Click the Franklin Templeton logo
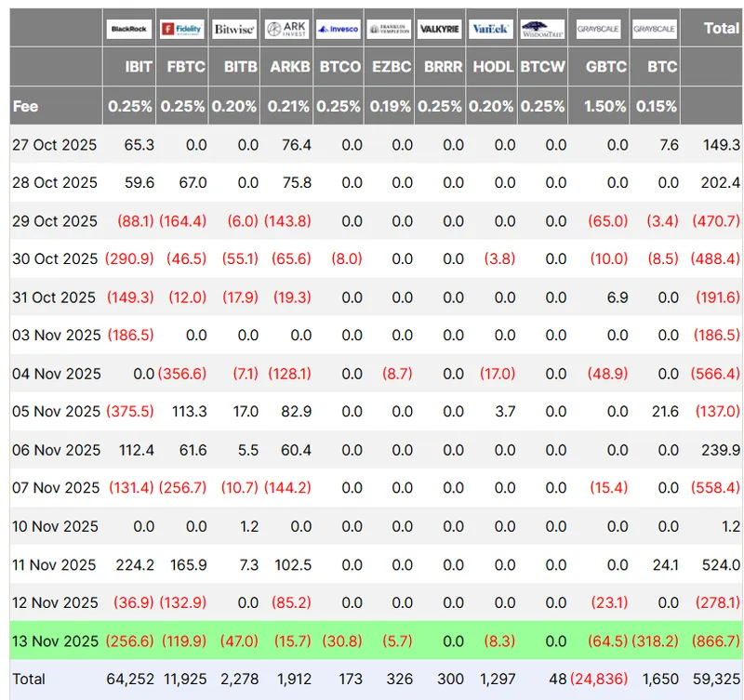744x700 pixels. coord(389,30)
